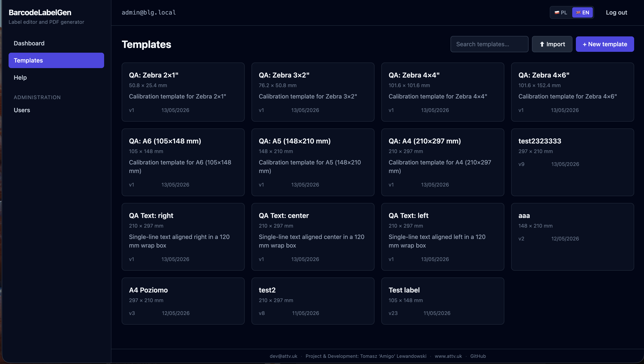Click the UK flag icon
644x364 pixels.
coord(578,12)
